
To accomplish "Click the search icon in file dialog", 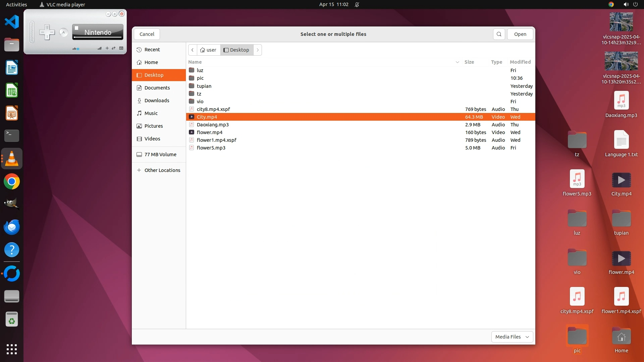I will (x=499, y=34).
